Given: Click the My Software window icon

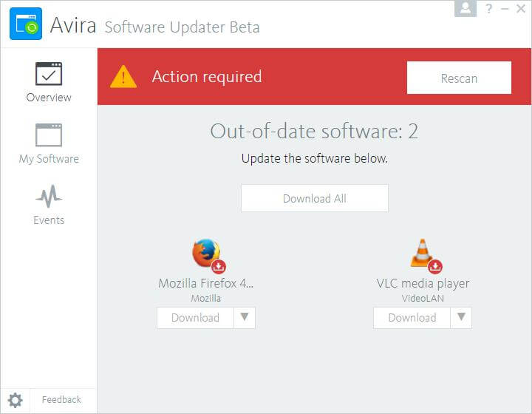Looking at the screenshot, I should [49, 135].
